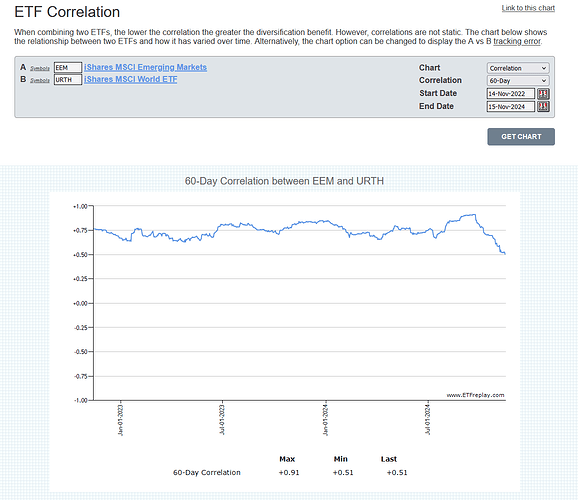Click the +0.00 y-axis label

click(80, 303)
